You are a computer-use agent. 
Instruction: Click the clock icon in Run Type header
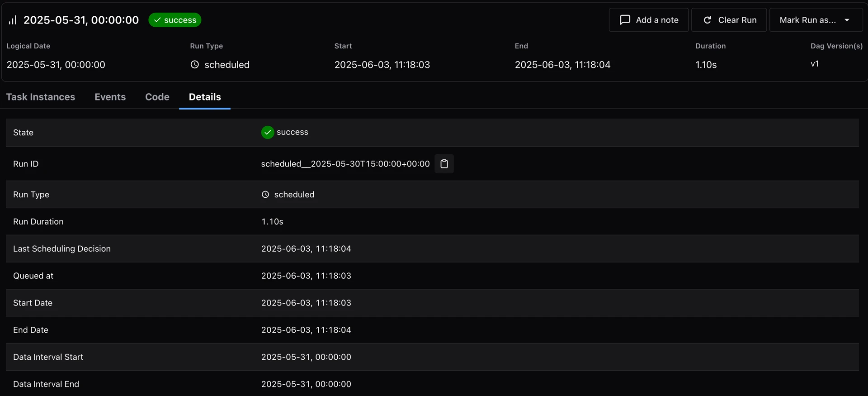pos(195,65)
